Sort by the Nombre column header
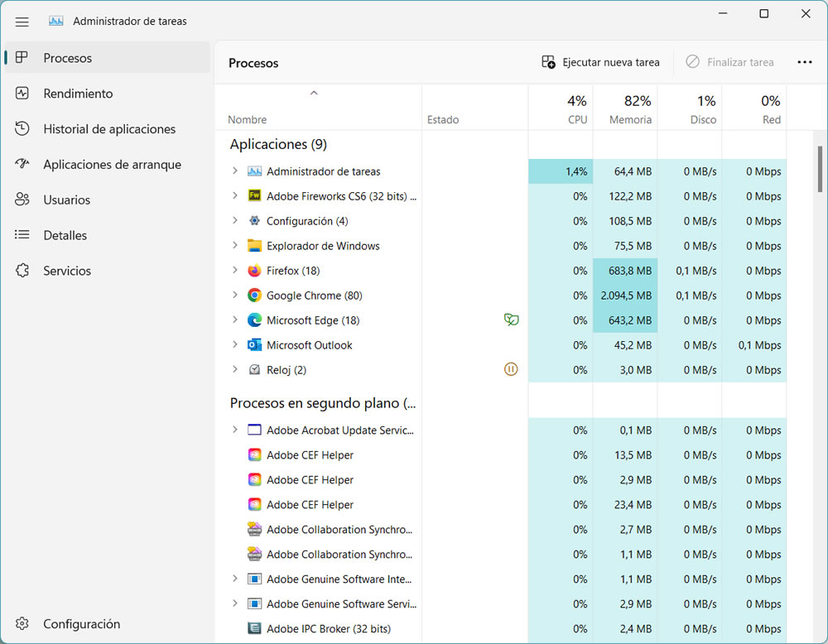Viewport: 828px width, 644px height. 318,108
